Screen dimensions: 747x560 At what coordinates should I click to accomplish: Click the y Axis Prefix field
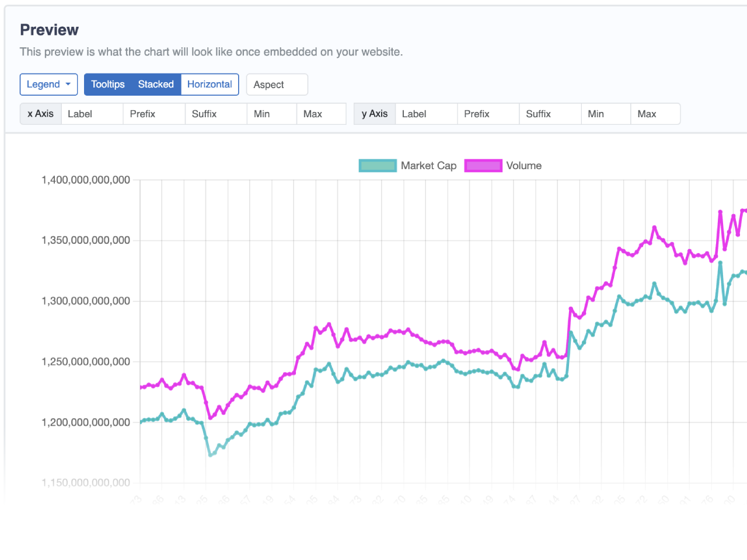point(488,114)
